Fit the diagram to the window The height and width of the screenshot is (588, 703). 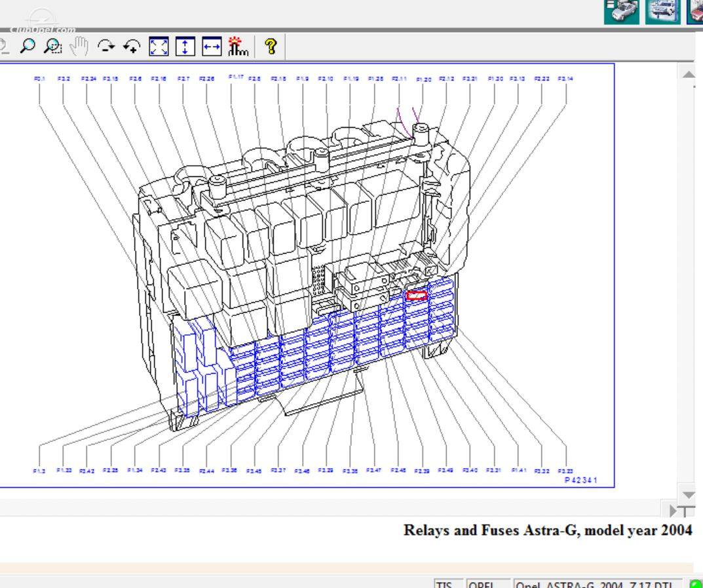click(159, 46)
